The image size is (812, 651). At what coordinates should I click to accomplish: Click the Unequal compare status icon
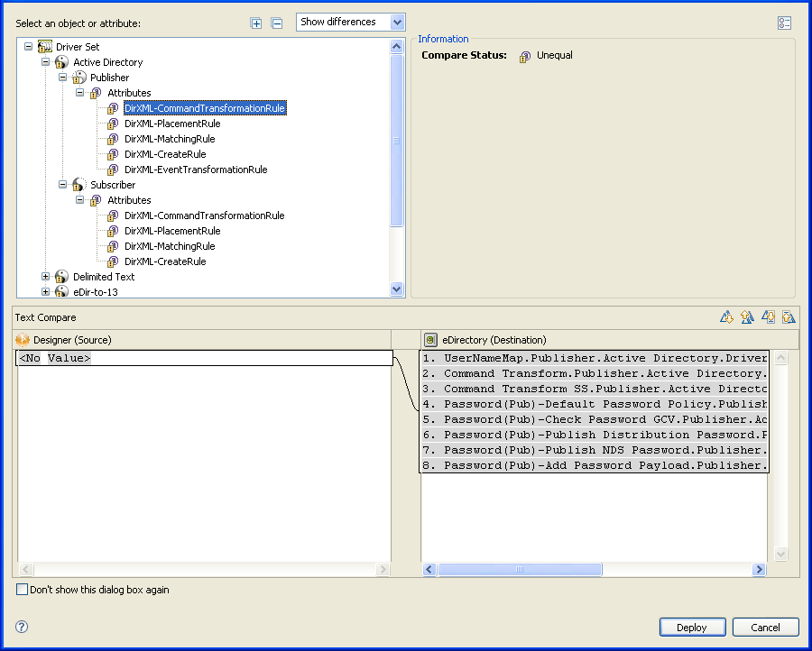(x=524, y=57)
